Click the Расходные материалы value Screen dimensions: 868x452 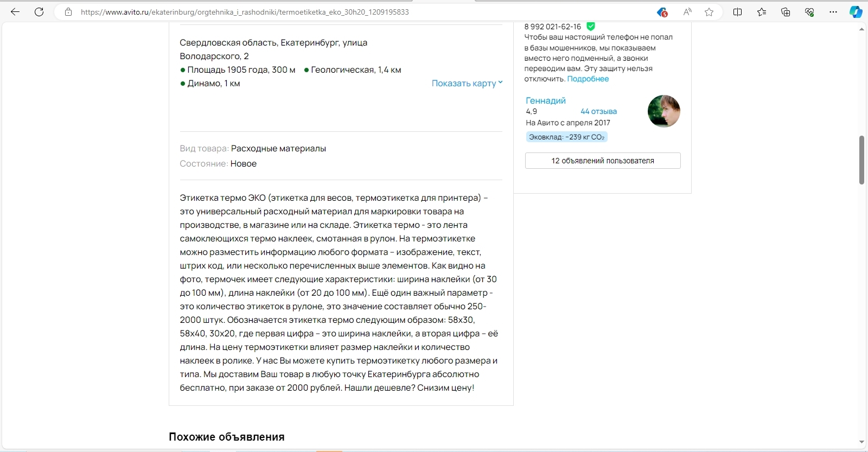[x=278, y=148]
